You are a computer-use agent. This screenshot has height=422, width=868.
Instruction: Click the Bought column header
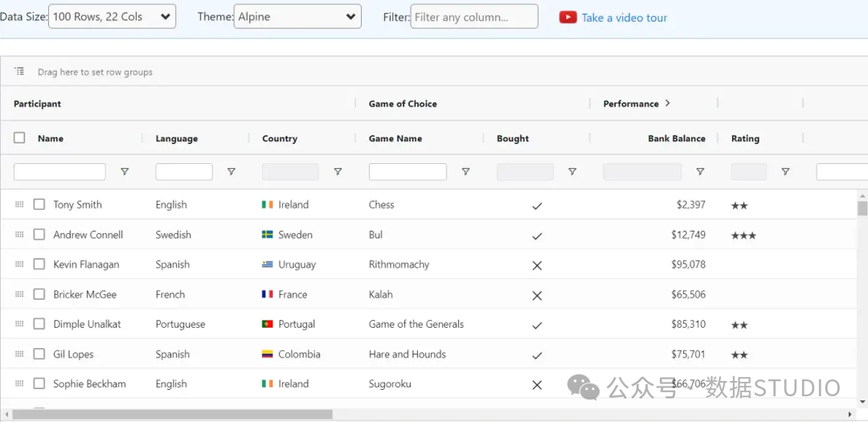pos(513,138)
